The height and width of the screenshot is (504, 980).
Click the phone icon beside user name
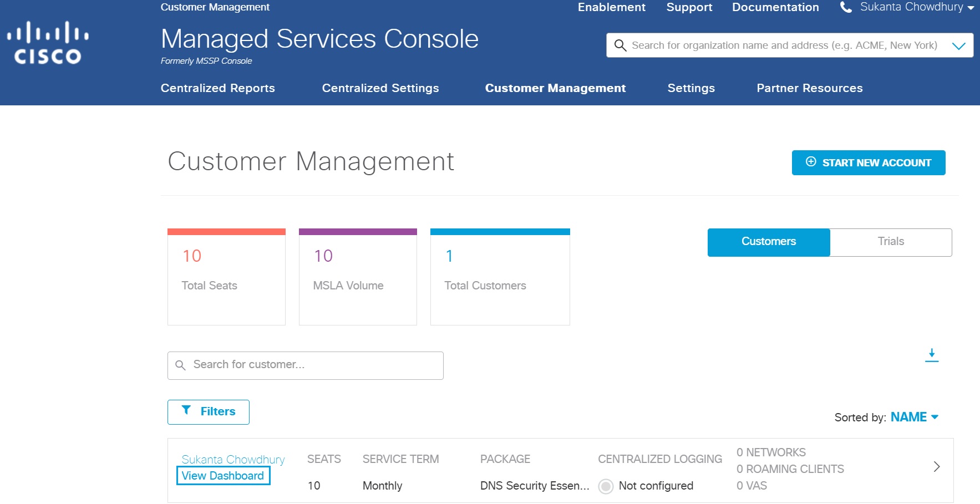(x=846, y=7)
